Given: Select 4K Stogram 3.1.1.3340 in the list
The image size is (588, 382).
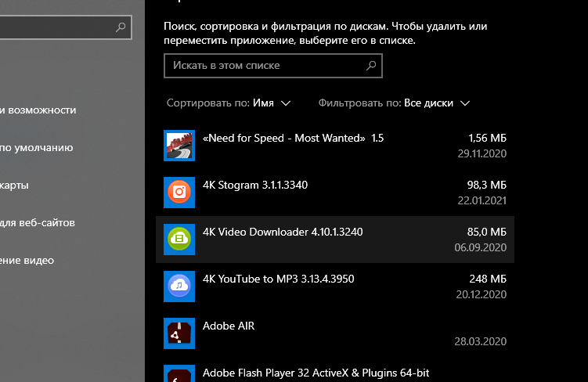Looking at the screenshot, I should click(x=335, y=193).
